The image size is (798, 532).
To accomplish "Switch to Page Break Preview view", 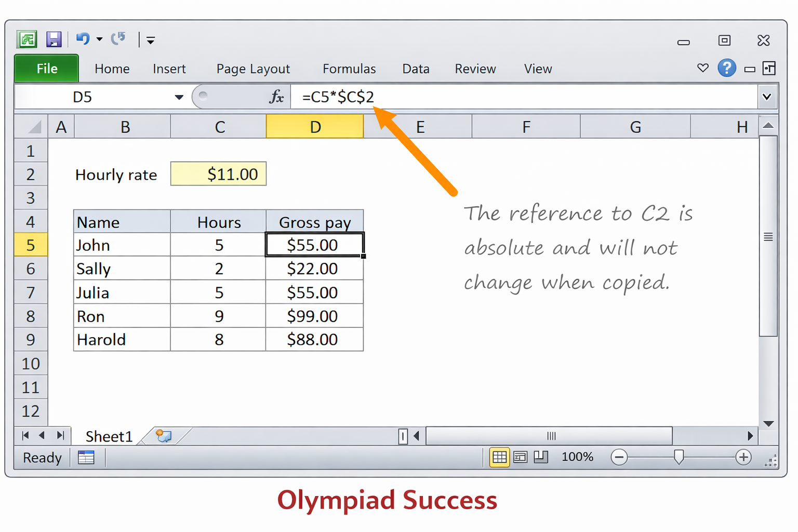I will tap(541, 457).
